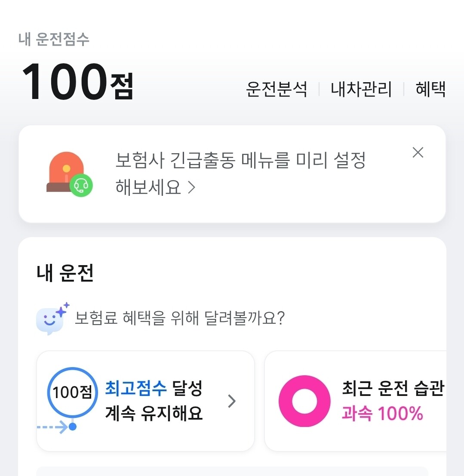Click the pink 과속 100% text
Screen dimensions: 464x476
coord(383,414)
